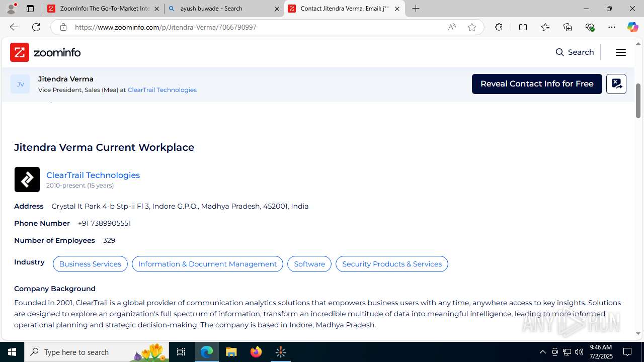
Task: Open ClearTrail Technologies workplace link
Action: (93, 175)
